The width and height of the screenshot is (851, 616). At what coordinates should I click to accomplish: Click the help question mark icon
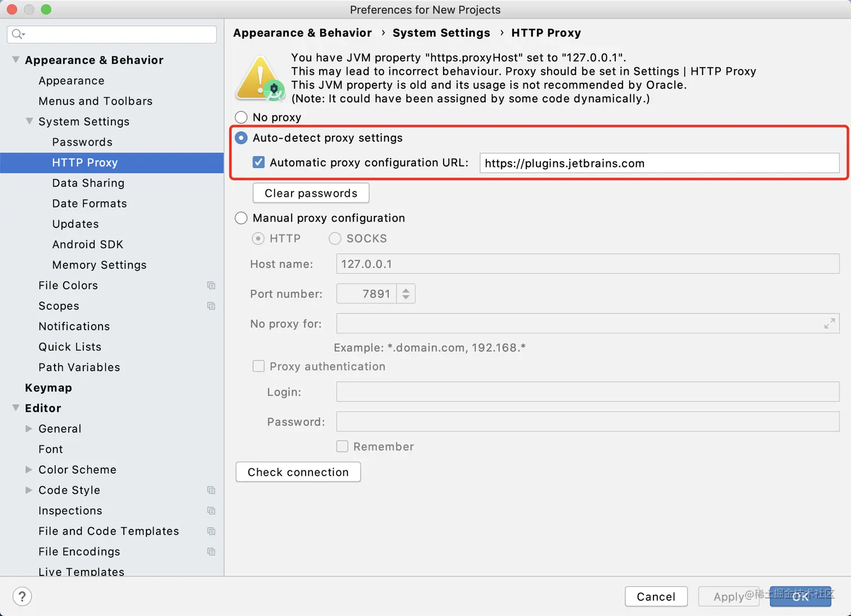[x=22, y=596]
